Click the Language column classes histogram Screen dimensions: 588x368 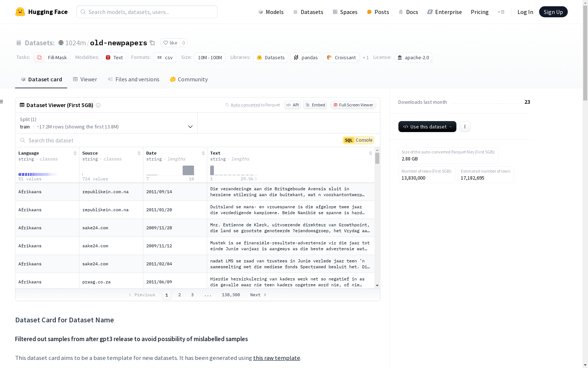(x=37, y=174)
